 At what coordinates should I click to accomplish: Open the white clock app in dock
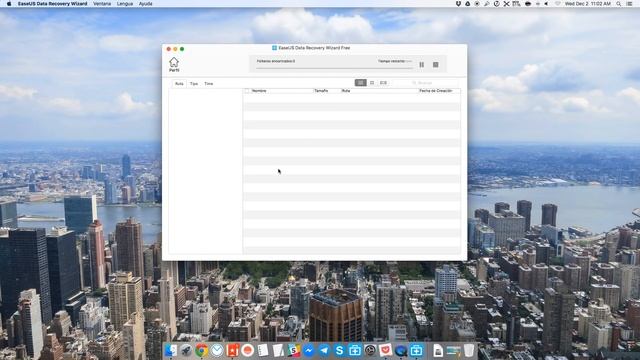coord(217,350)
